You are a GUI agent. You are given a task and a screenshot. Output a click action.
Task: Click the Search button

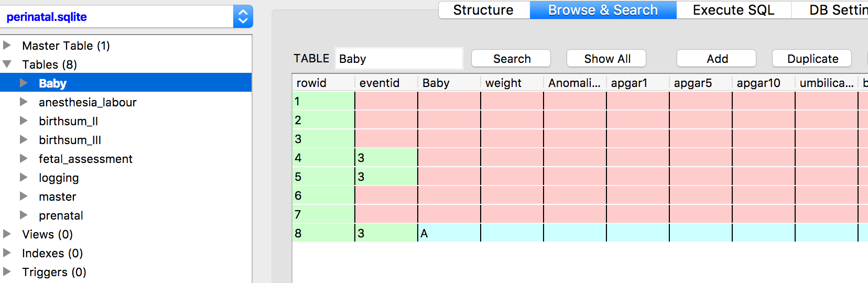[x=512, y=59]
